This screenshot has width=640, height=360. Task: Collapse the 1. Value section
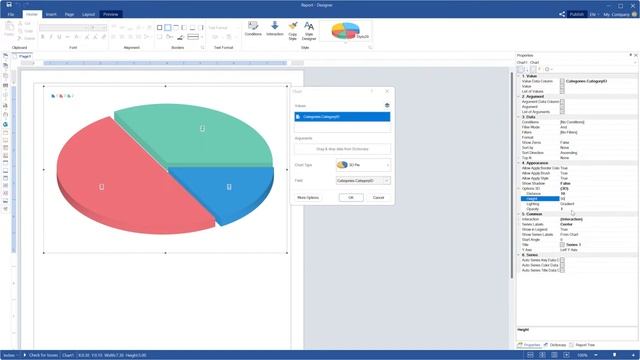(x=519, y=76)
